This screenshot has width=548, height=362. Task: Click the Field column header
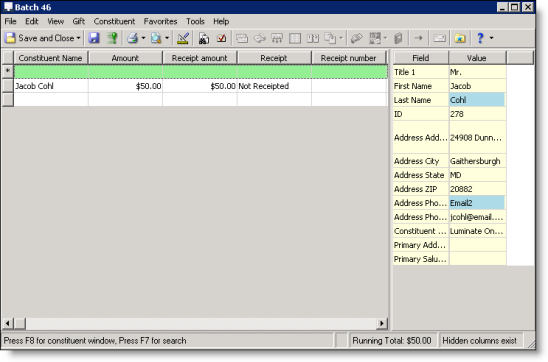(421, 58)
